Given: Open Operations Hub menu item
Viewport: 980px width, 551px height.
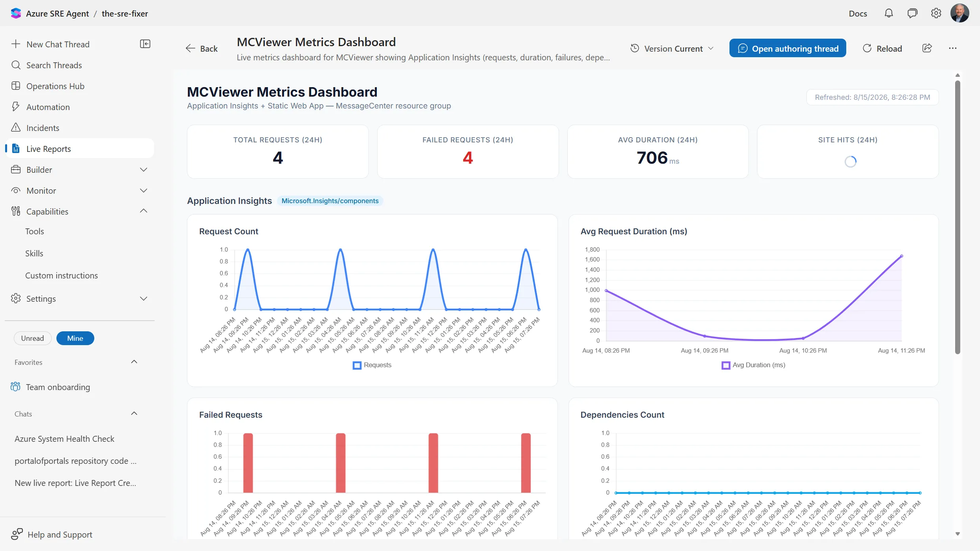Looking at the screenshot, I should pyautogui.click(x=80, y=86).
